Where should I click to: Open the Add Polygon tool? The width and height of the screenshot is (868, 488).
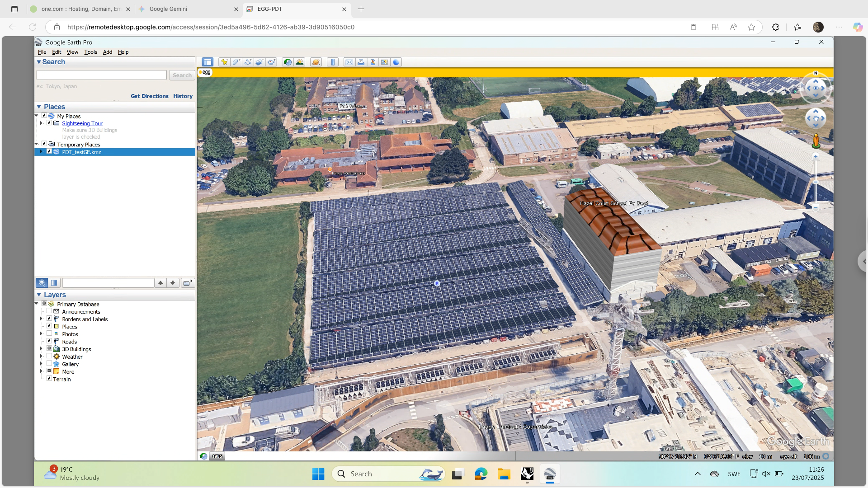[x=236, y=62]
